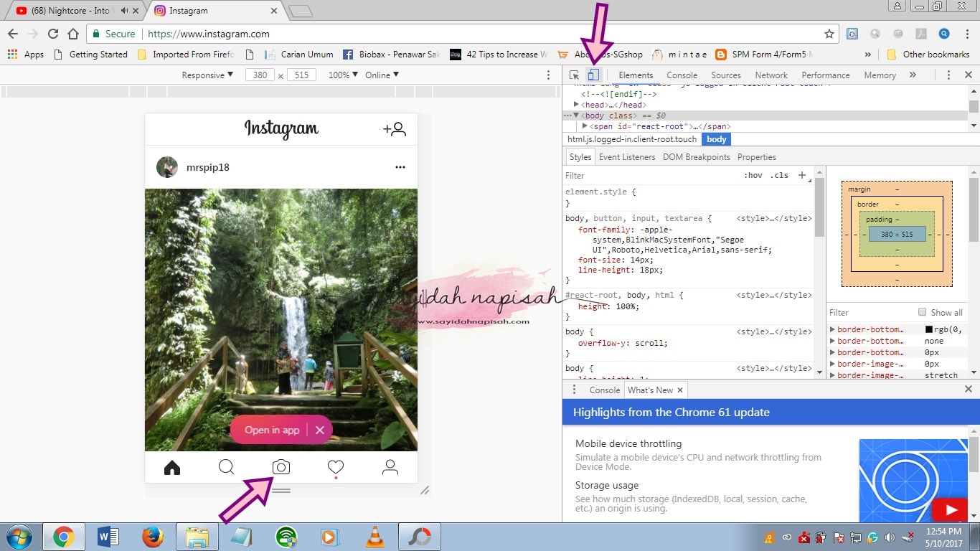Go to the browser home page icon
Screen dimensions: 980x551
pyautogui.click(x=73, y=34)
